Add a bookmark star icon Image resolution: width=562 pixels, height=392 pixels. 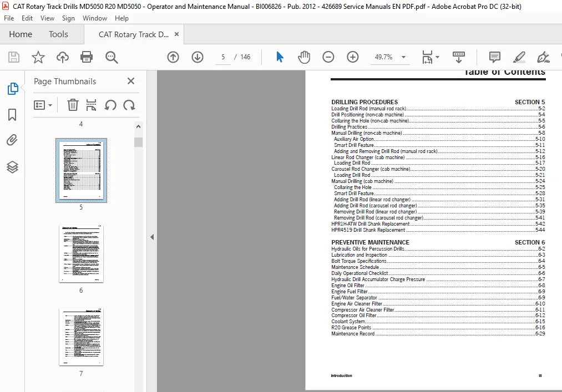click(38, 57)
